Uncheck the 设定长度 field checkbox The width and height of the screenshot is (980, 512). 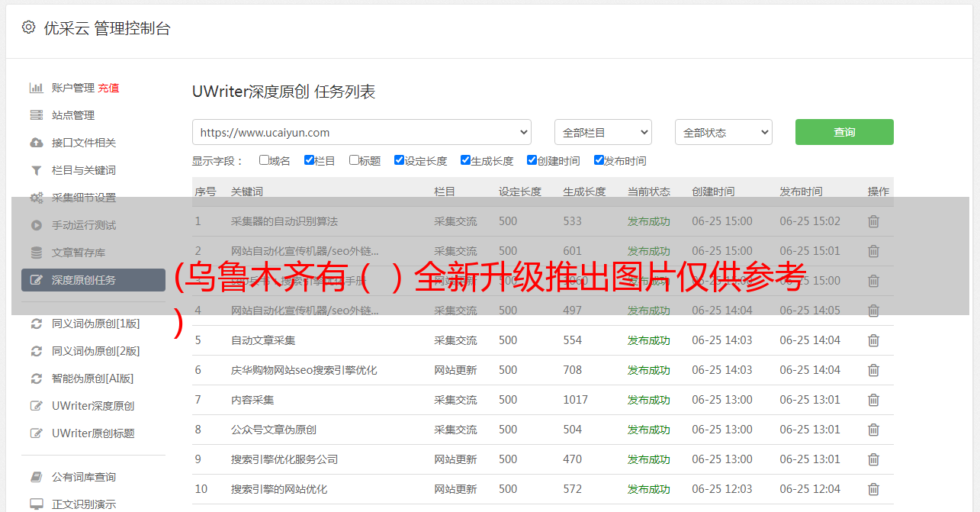click(399, 160)
